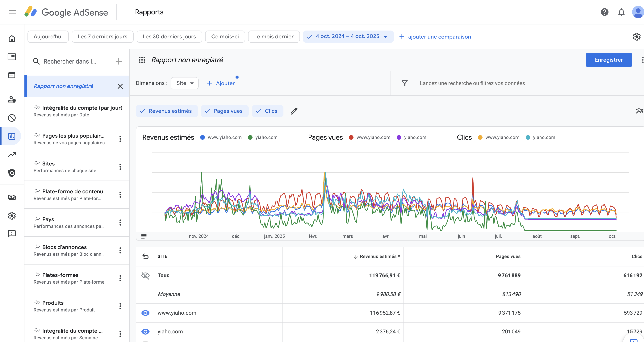Click the Enregistrer button
644x342 pixels.
[608, 60]
